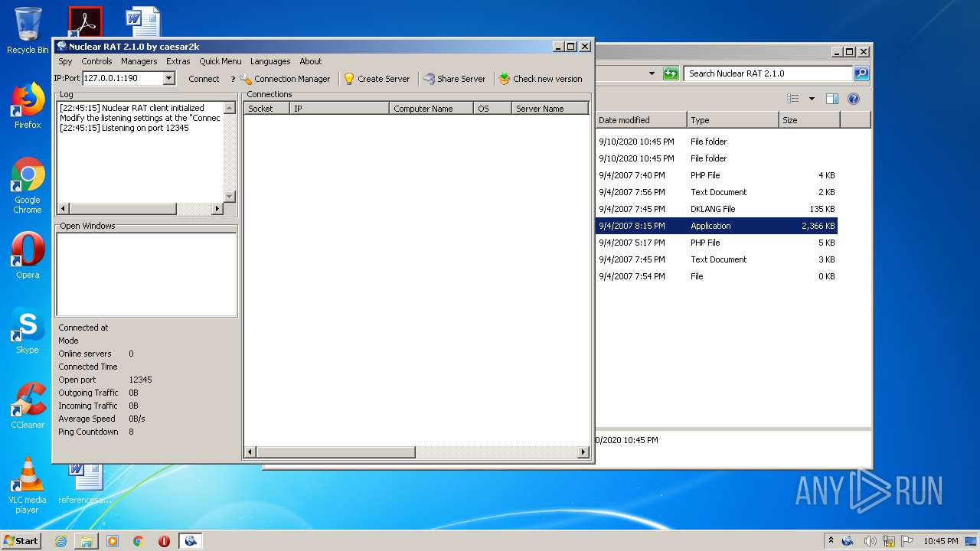The height and width of the screenshot is (551, 980).
Task: Click the Connect button
Action: pyautogui.click(x=204, y=79)
